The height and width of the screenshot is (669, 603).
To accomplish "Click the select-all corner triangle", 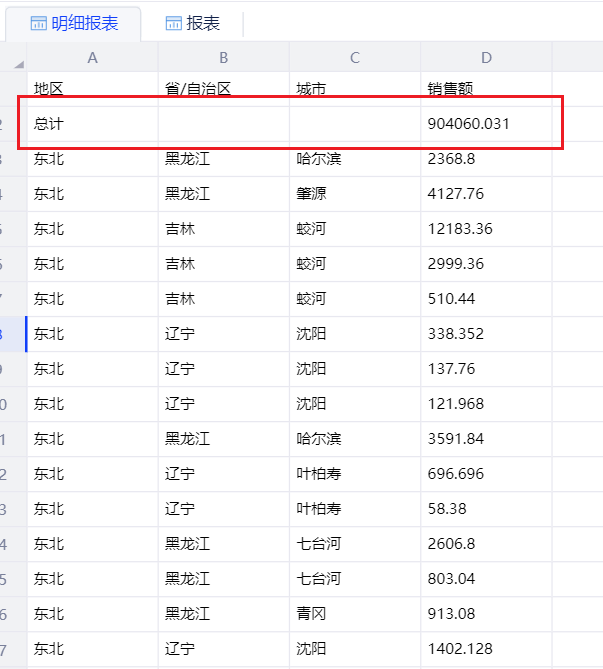I will coord(18,64).
